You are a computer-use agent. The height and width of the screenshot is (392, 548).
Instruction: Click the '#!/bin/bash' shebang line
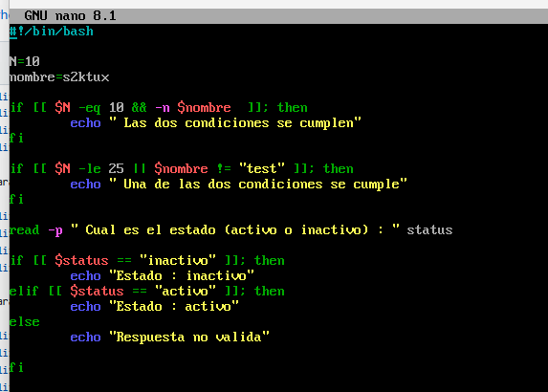[52, 32]
